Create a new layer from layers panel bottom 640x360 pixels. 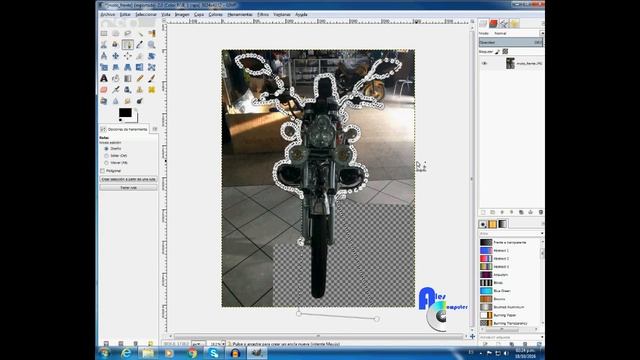(483, 212)
